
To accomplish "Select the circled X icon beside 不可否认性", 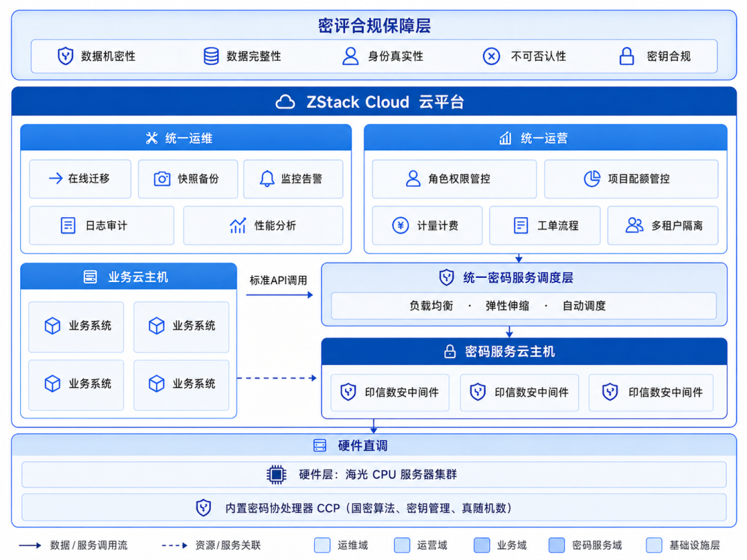I will pyautogui.click(x=491, y=56).
